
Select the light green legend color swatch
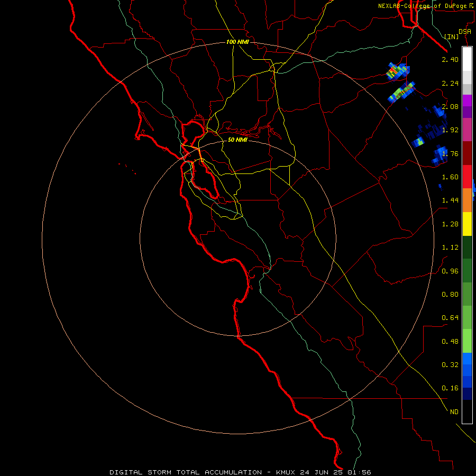click(x=467, y=341)
